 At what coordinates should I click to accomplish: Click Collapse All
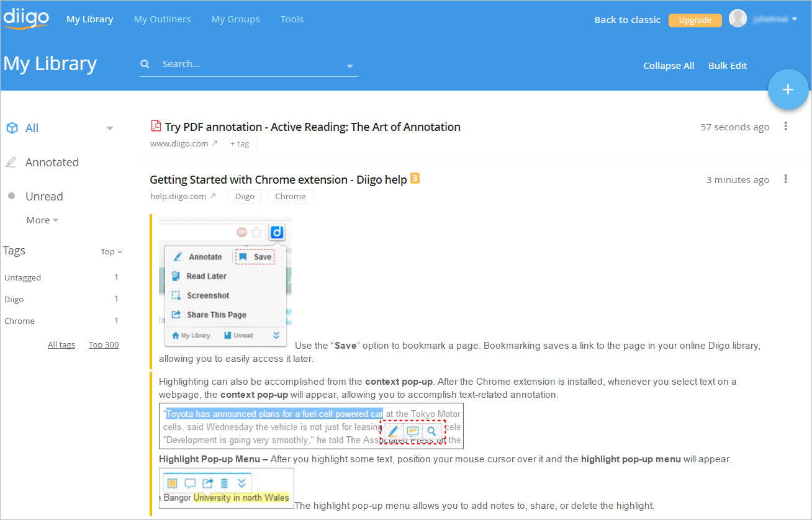[669, 66]
